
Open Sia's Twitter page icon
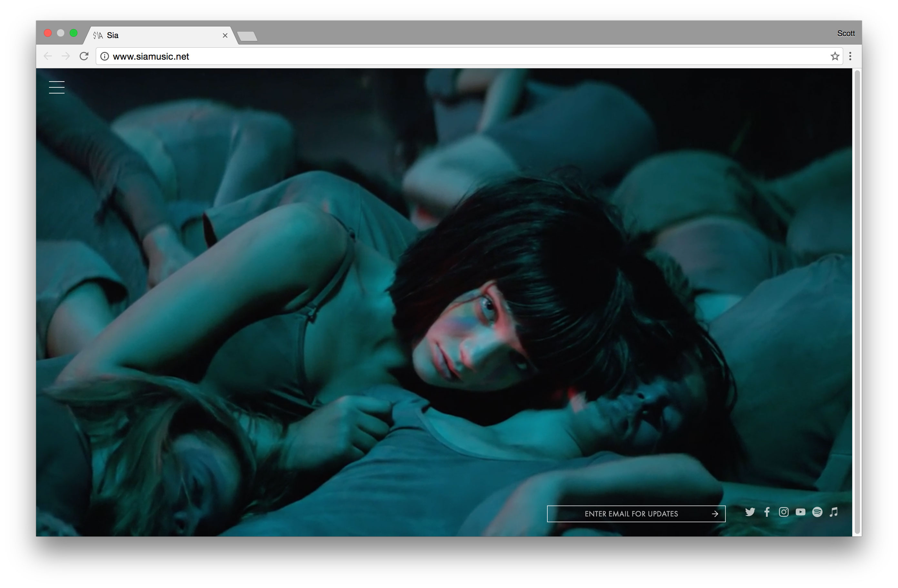coord(750,512)
